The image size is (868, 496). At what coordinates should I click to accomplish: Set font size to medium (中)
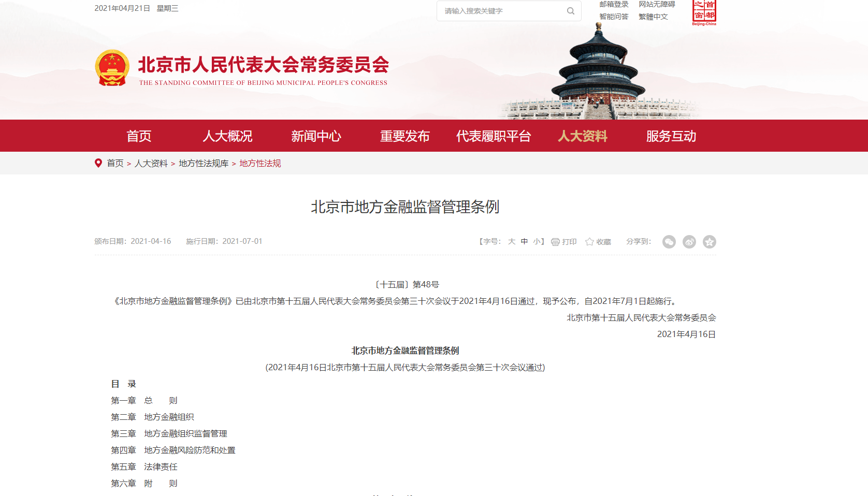pyautogui.click(x=524, y=242)
